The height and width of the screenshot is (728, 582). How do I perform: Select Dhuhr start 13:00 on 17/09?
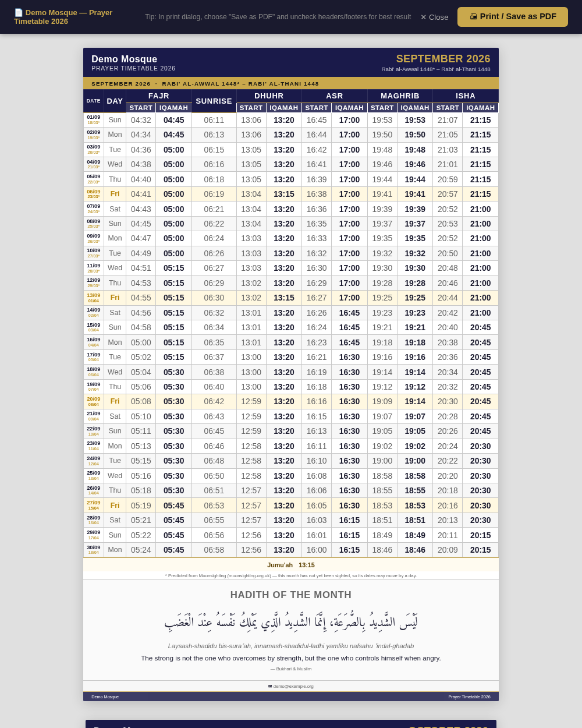tap(251, 357)
